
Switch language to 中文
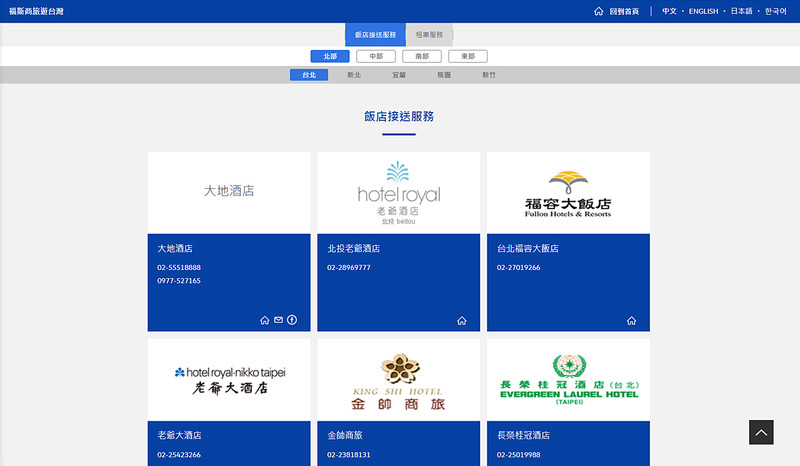pos(669,11)
